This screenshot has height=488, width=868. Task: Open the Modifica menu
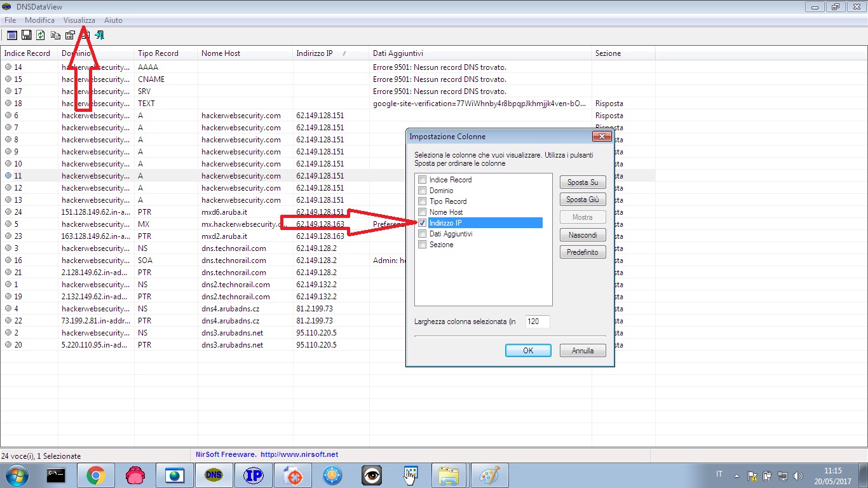point(39,20)
